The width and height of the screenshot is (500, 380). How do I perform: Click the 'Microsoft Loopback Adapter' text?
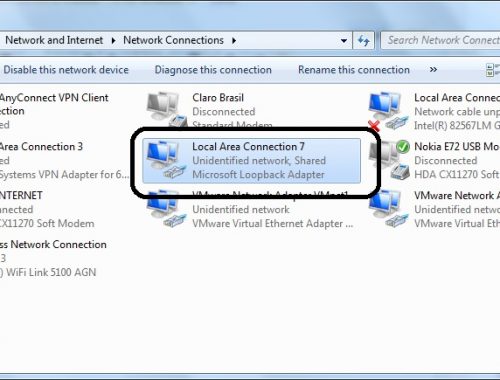pyautogui.click(x=258, y=174)
